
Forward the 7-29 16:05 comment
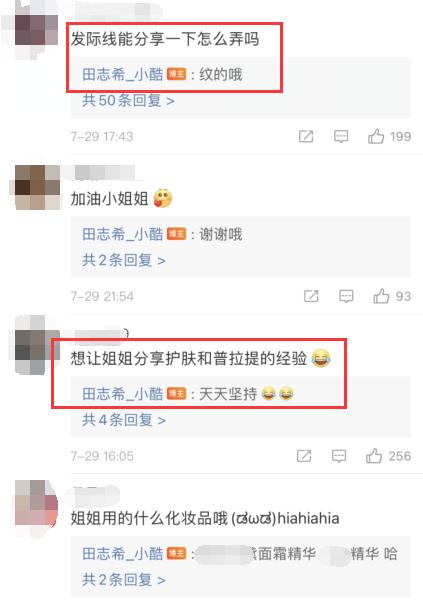tap(304, 456)
